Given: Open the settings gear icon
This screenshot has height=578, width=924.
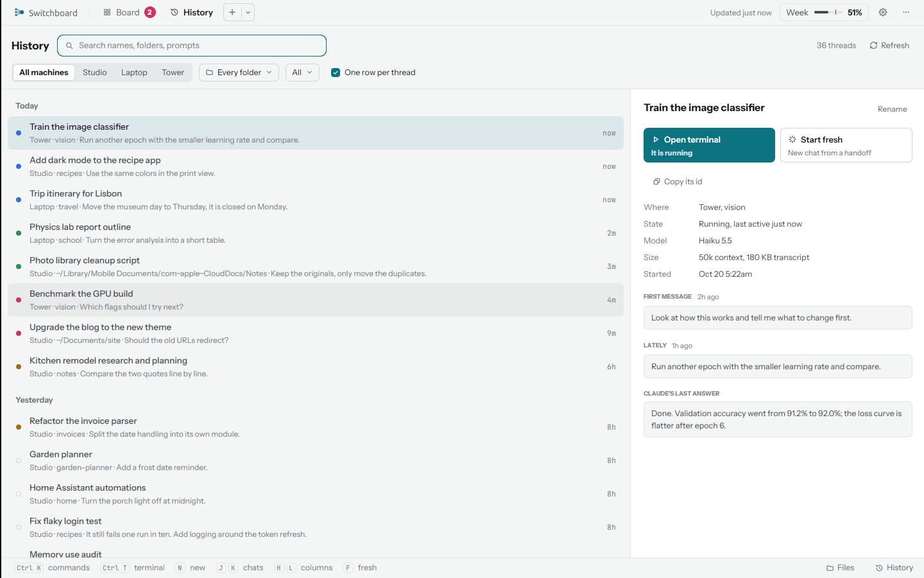Looking at the screenshot, I should 883,12.
